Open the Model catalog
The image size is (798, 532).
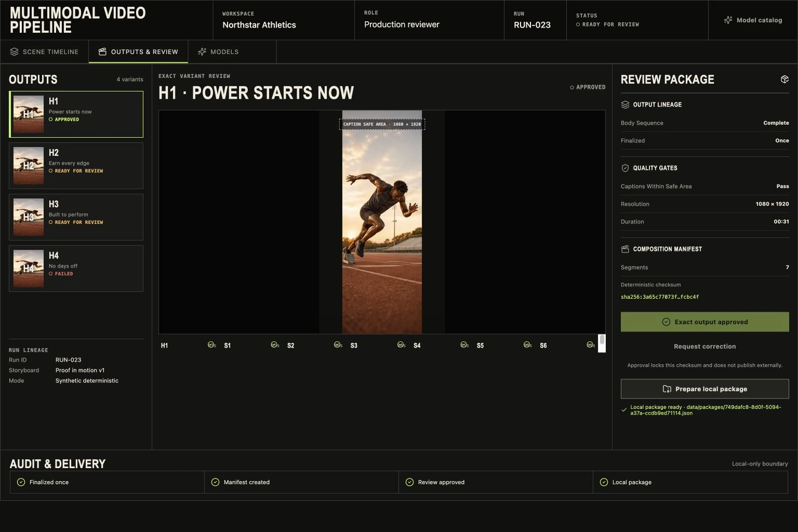pyautogui.click(x=753, y=20)
